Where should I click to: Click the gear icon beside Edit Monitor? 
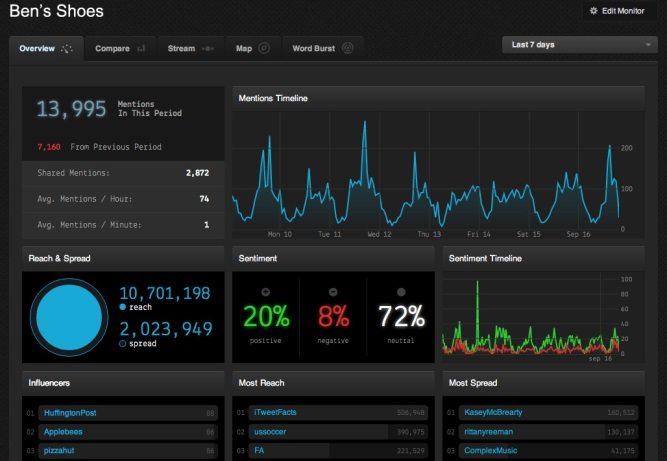[594, 10]
